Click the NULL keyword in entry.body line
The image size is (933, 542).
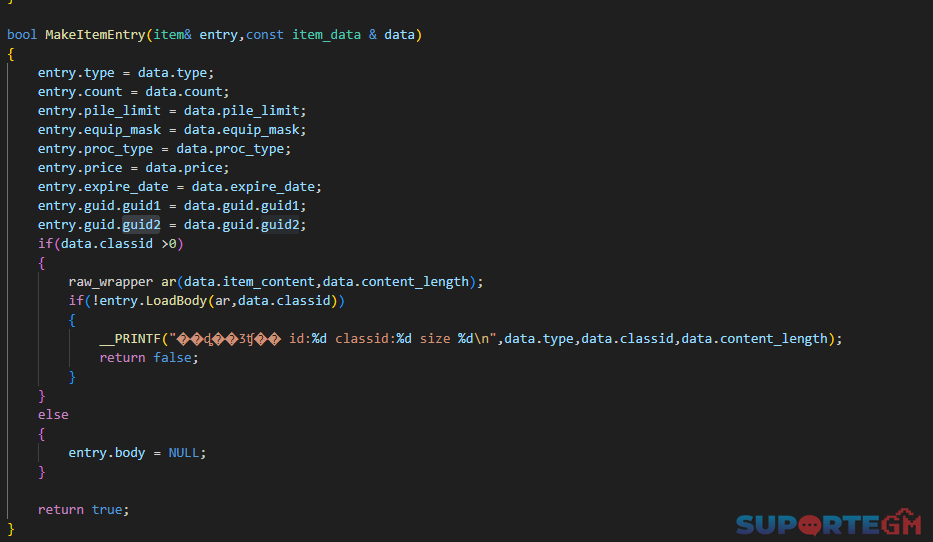pyautogui.click(x=183, y=453)
